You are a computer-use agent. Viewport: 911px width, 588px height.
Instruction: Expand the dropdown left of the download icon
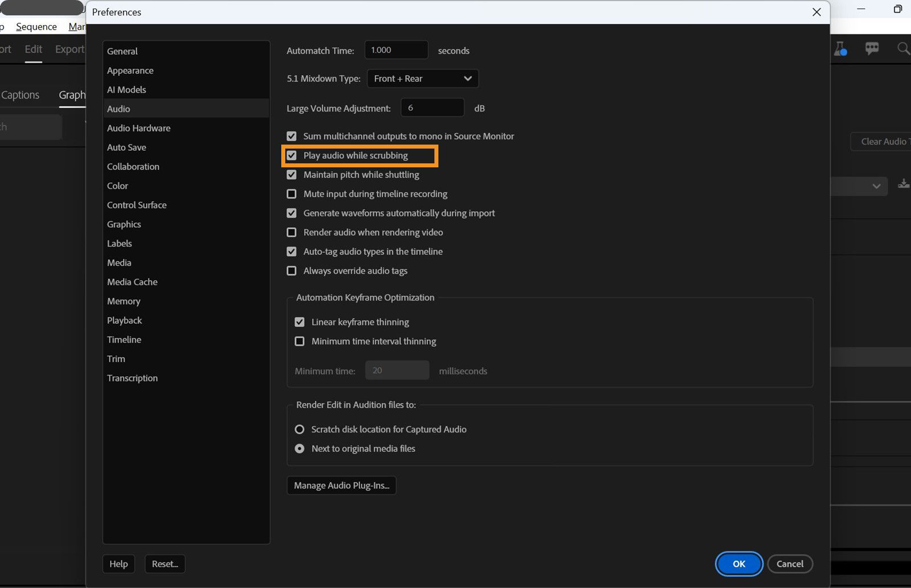(875, 186)
